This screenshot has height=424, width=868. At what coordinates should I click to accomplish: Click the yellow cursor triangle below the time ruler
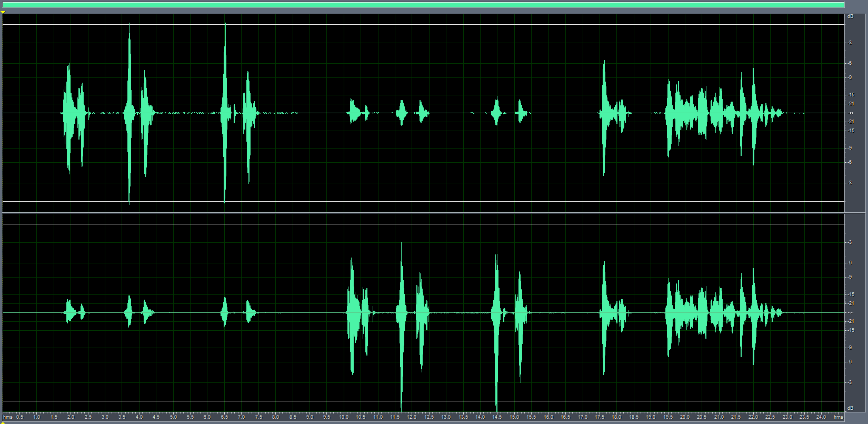click(x=3, y=421)
